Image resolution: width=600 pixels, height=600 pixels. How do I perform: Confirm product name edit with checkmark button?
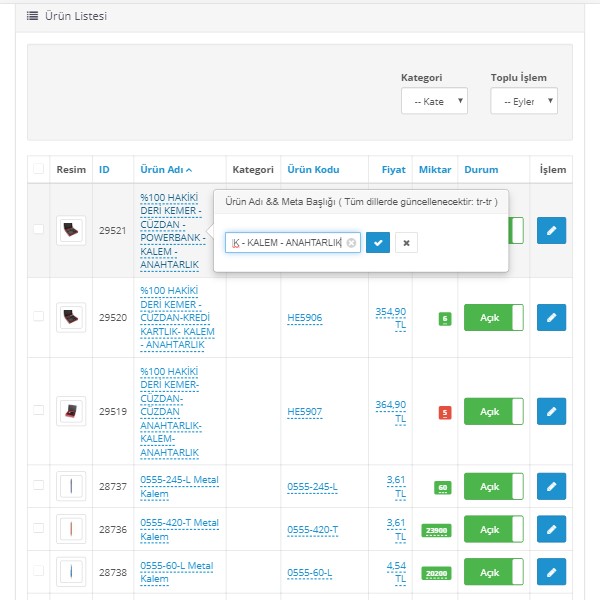point(378,242)
